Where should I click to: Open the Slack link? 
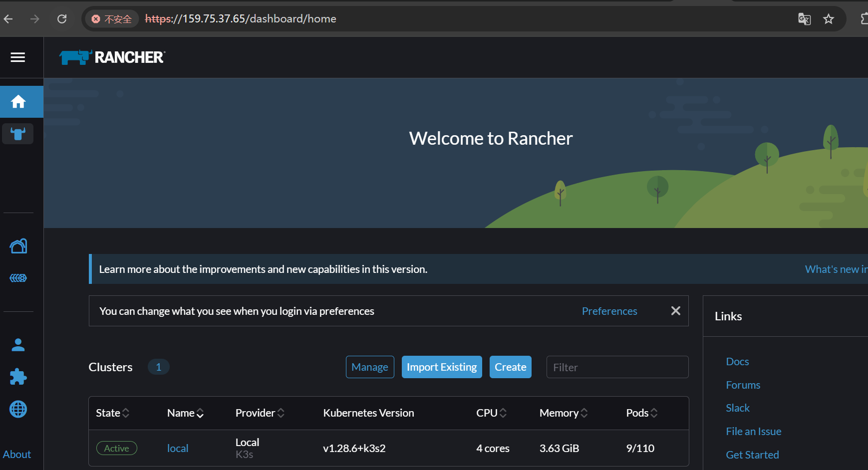click(738, 408)
